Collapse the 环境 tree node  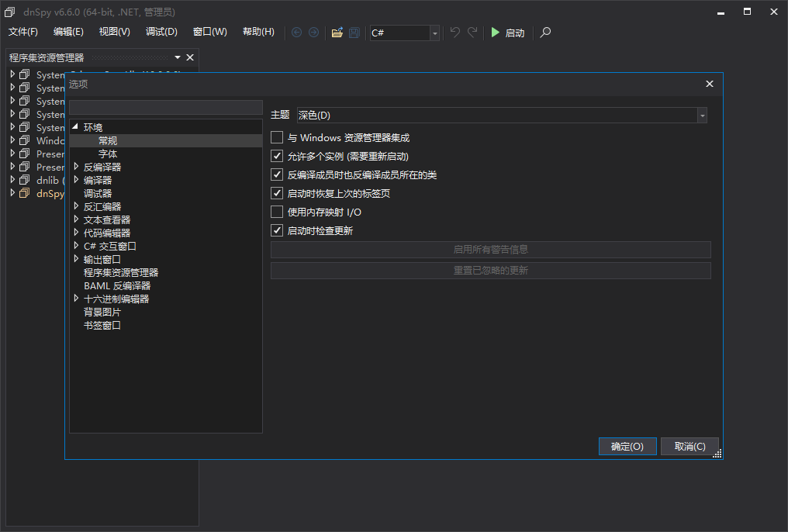[x=75, y=126]
